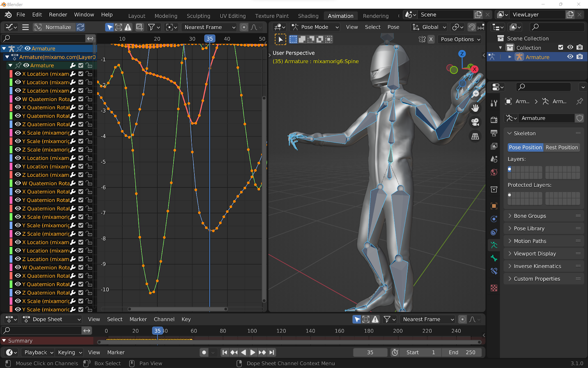Click the graph editor vertical scrollbar
The width and height of the screenshot is (588, 368).
tap(264, 199)
